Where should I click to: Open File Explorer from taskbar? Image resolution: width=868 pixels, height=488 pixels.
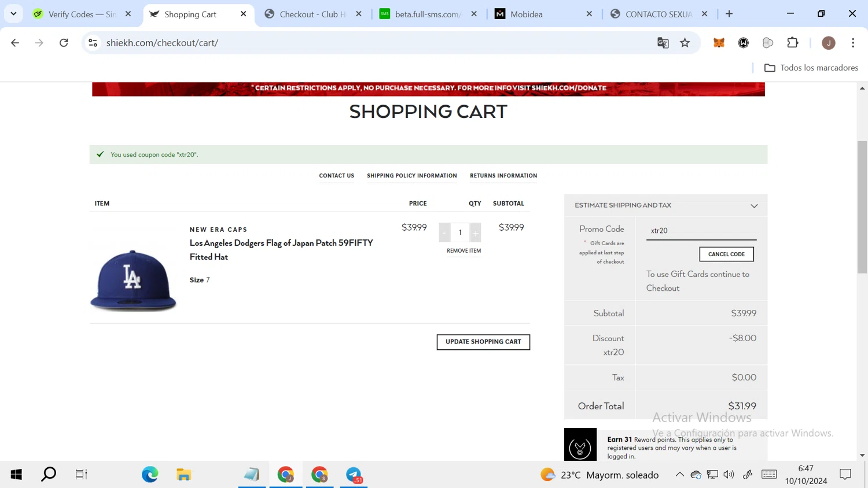(184, 475)
